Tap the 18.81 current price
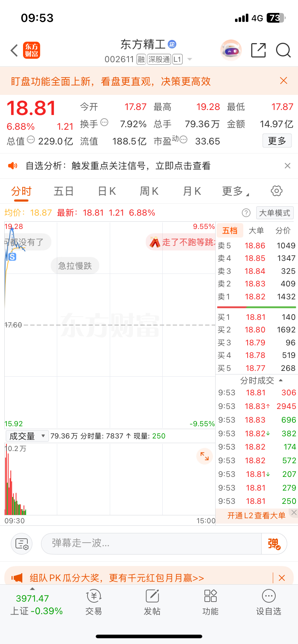This screenshot has width=298, height=644. [31, 108]
